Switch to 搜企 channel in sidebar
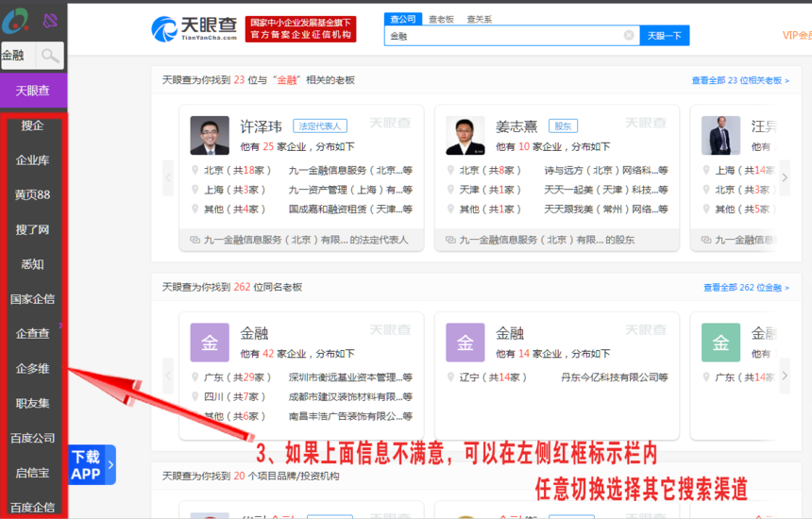Image resolution: width=812 pixels, height=519 pixels. 32,126
